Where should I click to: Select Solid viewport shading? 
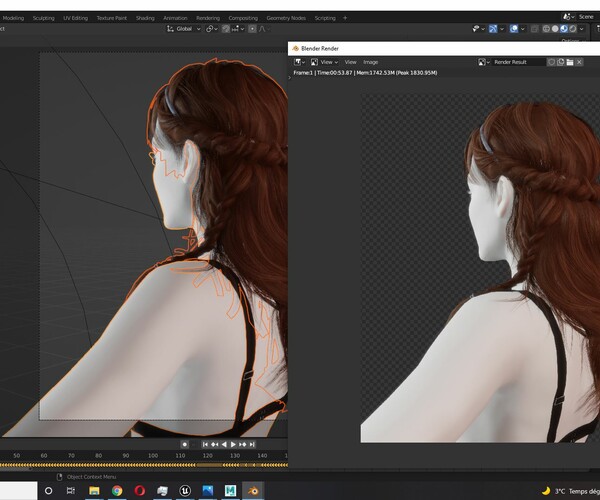(555, 29)
